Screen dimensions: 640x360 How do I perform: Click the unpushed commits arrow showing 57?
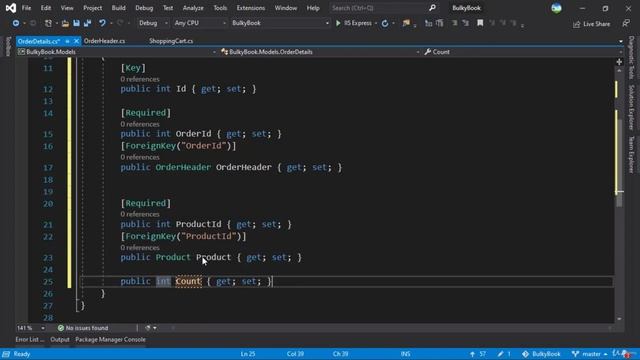pyautogui.click(x=478, y=354)
